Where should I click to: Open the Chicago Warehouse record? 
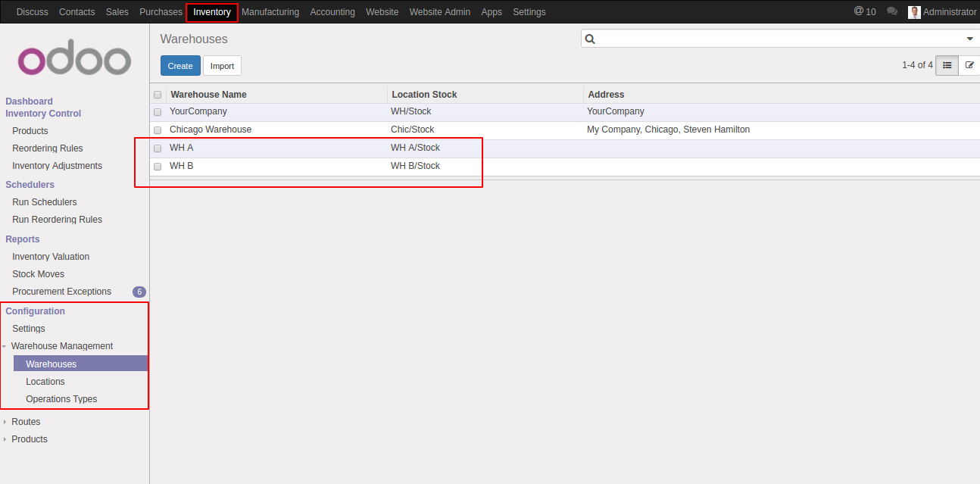click(211, 130)
